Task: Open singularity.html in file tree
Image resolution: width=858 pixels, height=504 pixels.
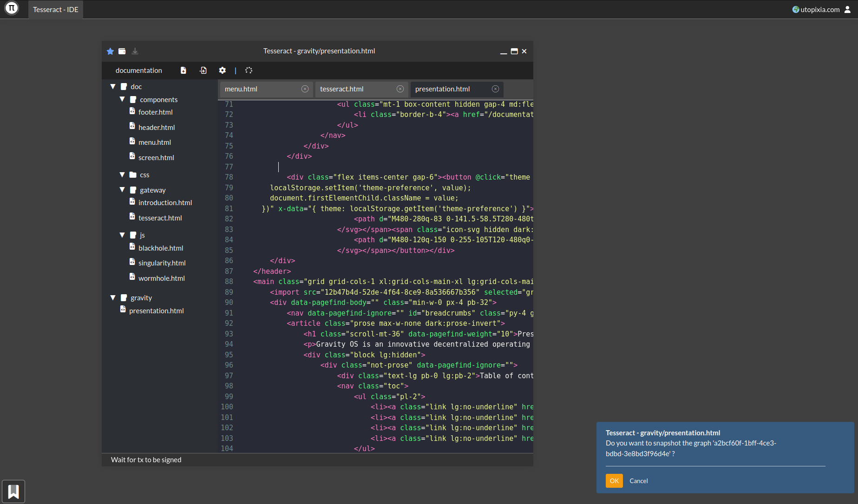Action: click(x=162, y=263)
